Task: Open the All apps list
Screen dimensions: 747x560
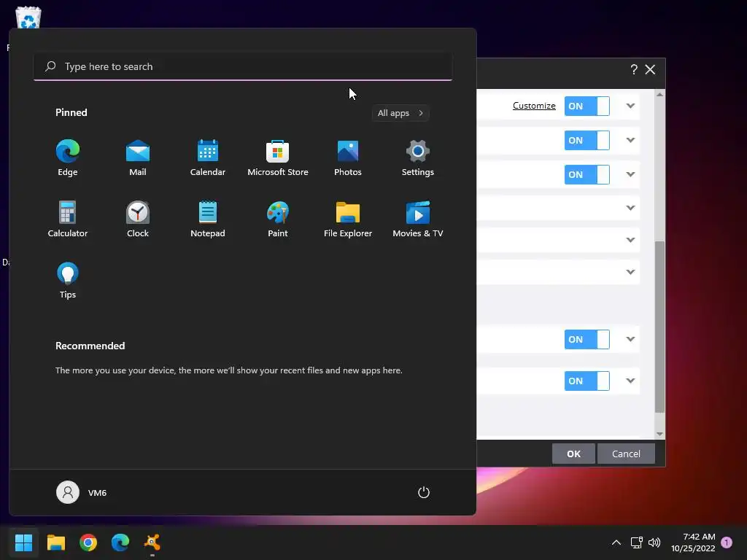Action: (400, 113)
